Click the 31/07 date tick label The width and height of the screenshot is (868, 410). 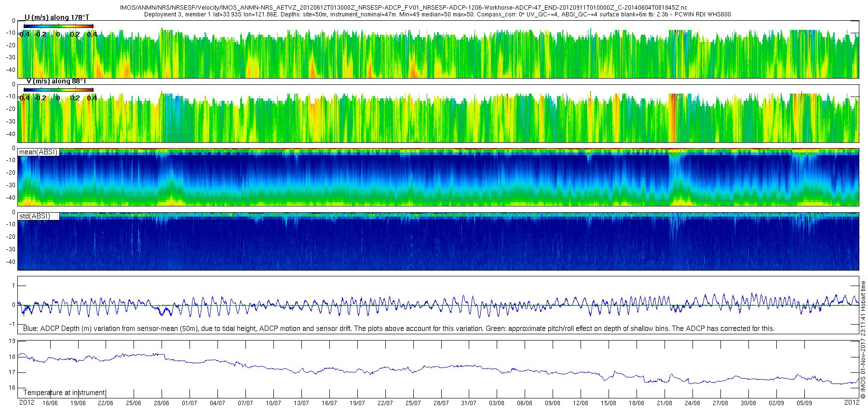(469, 403)
